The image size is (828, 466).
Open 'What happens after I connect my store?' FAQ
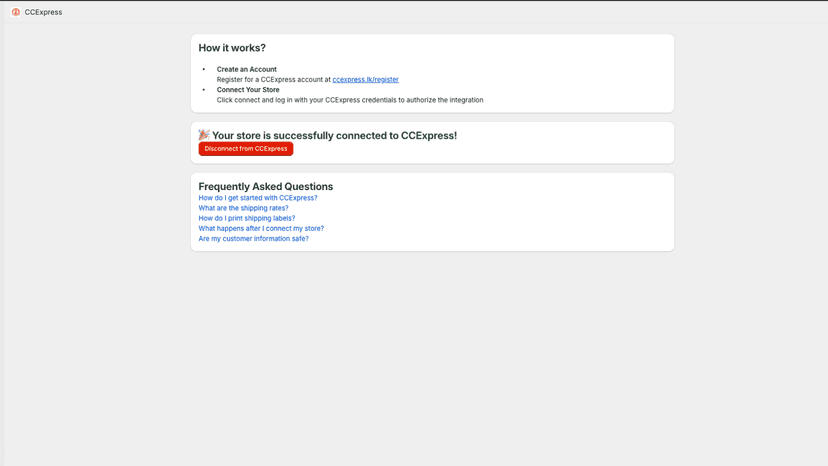pyautogui.click(x=261, y=228)
